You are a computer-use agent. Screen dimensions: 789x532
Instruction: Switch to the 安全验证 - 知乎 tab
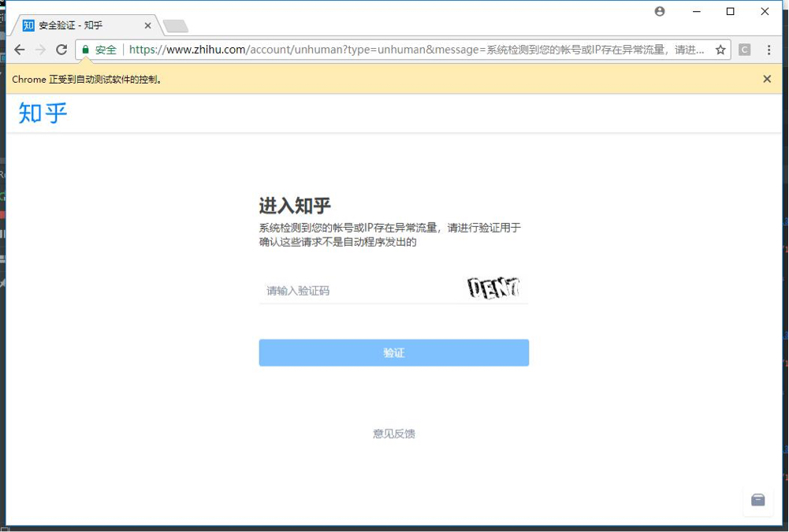point(79,24)
